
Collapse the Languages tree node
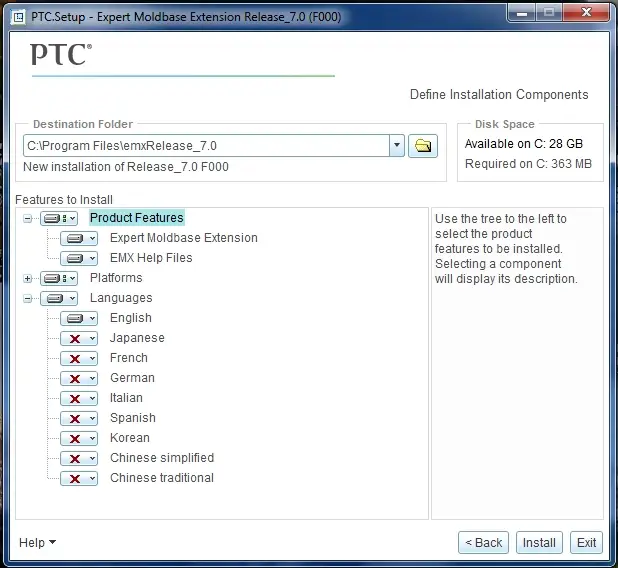coord(27,299)
